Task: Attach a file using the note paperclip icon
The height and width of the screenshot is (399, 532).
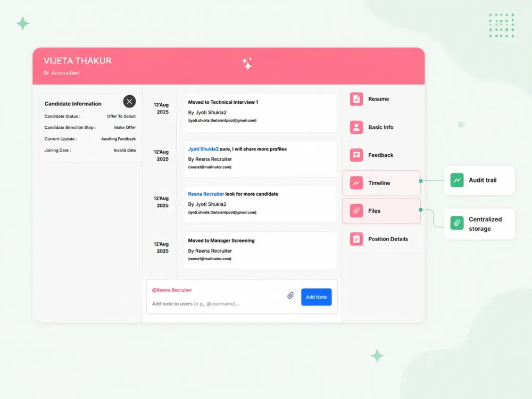Action: click(290, 295)
